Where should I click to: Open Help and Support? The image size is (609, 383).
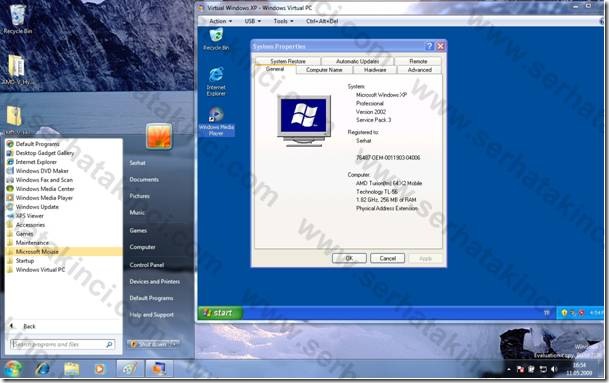[x=151, y=315]
